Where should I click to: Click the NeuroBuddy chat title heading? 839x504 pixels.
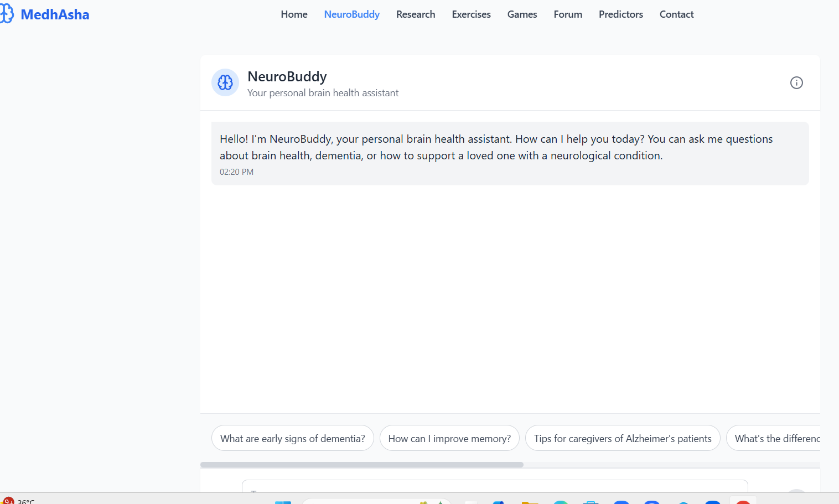[x=287, y=76]
